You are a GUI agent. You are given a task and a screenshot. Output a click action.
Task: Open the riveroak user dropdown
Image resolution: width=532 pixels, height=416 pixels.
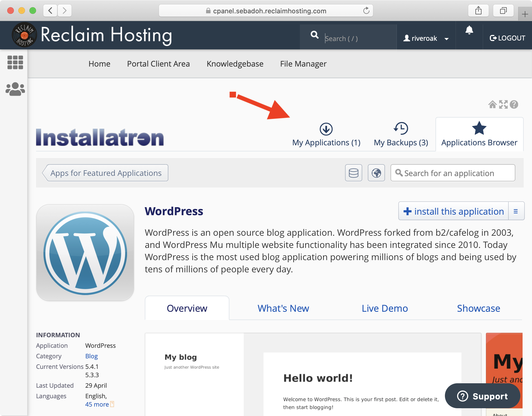pos(426,38)
